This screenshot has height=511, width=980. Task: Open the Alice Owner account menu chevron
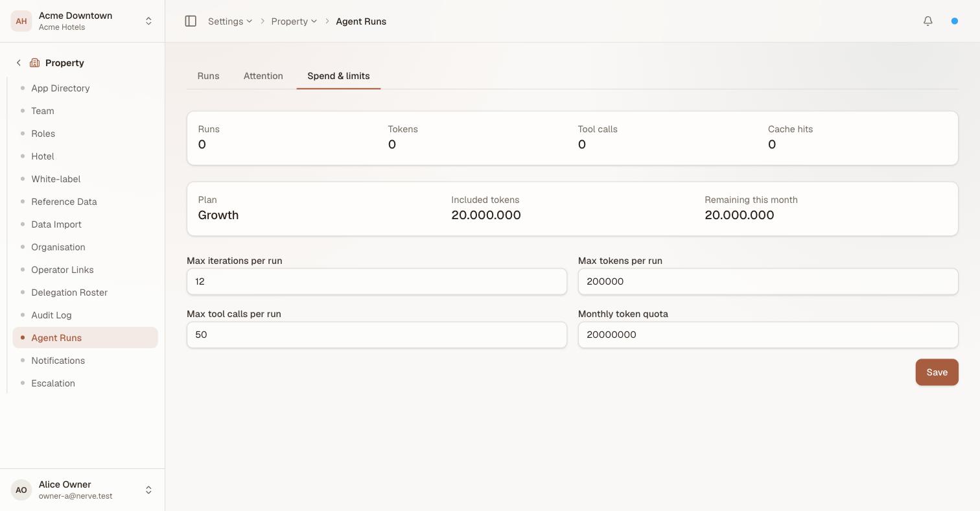pos(148,490)
